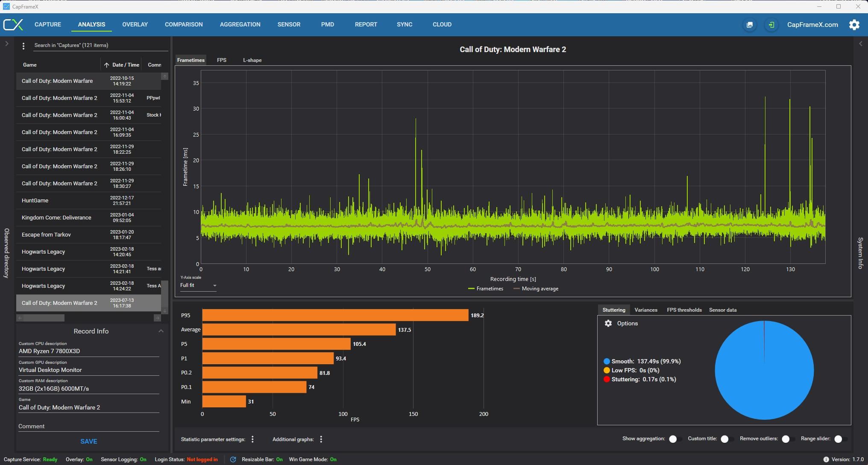Select Call of Duty: Modern Warfare 2022-10-15 row
Screen dimensions: 868x465
(89, 81)
